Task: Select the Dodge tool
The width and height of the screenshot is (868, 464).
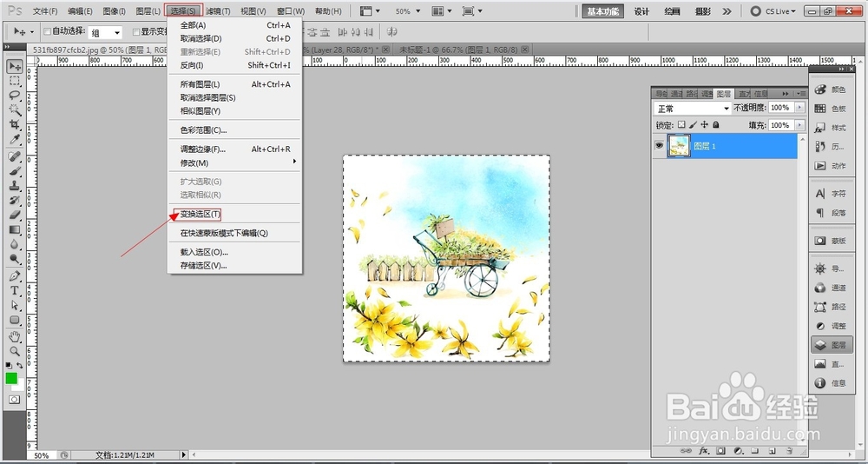Action: [15, 258]
